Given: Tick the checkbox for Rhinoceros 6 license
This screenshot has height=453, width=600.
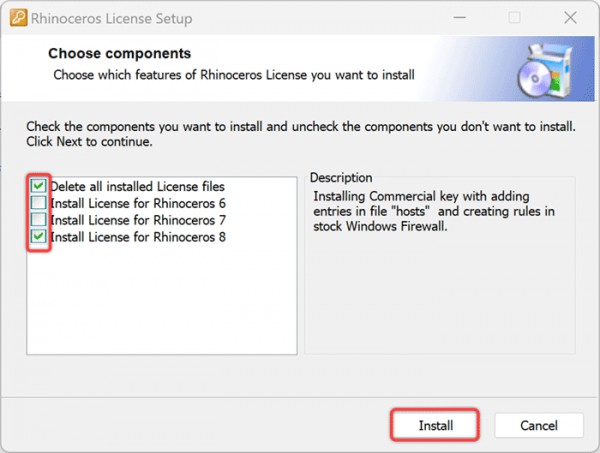Looking at the screenshot, I should [x=38, y=203].
